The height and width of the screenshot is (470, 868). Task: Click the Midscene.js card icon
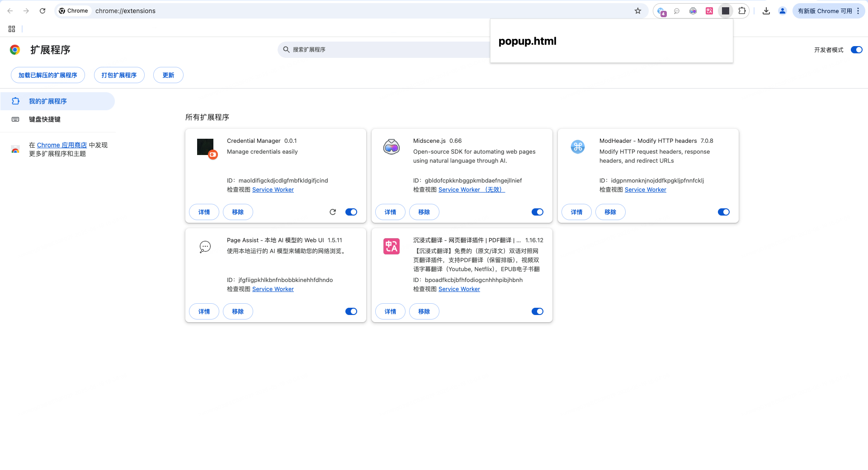(x=392, y=147)
